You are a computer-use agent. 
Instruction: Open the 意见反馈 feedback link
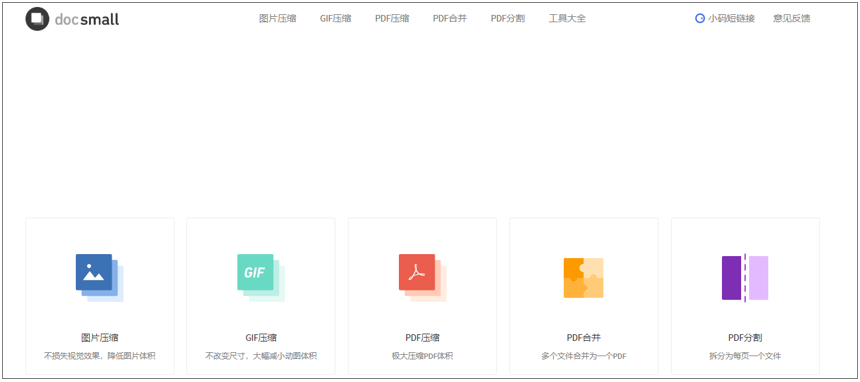tap(791, 18)
